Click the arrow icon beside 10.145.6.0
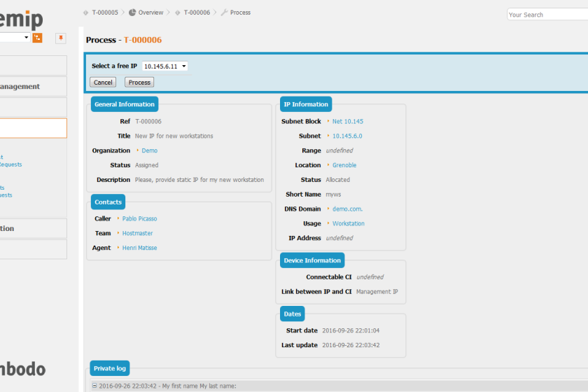The height and width of the screenshot is (392, 588). (x=328, y=135)
